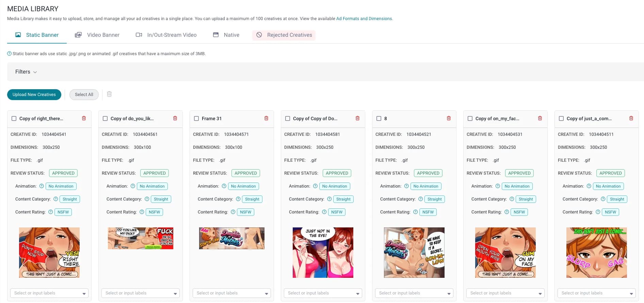This screenshot has width=644, height=303.
Task: Delete the Copy of do_you_lik creative
Action: pyautogui.click(x=175, y=118)
